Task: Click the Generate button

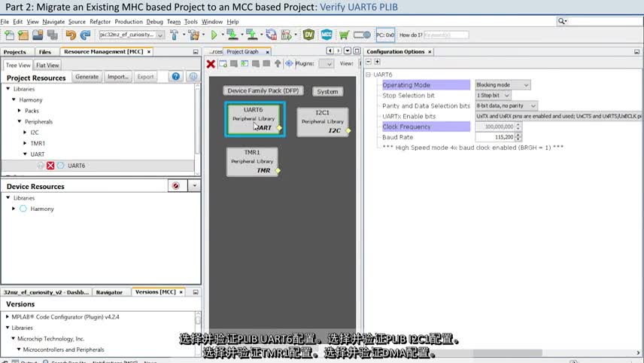Action: pyautogui.click(x=87, y=77)
